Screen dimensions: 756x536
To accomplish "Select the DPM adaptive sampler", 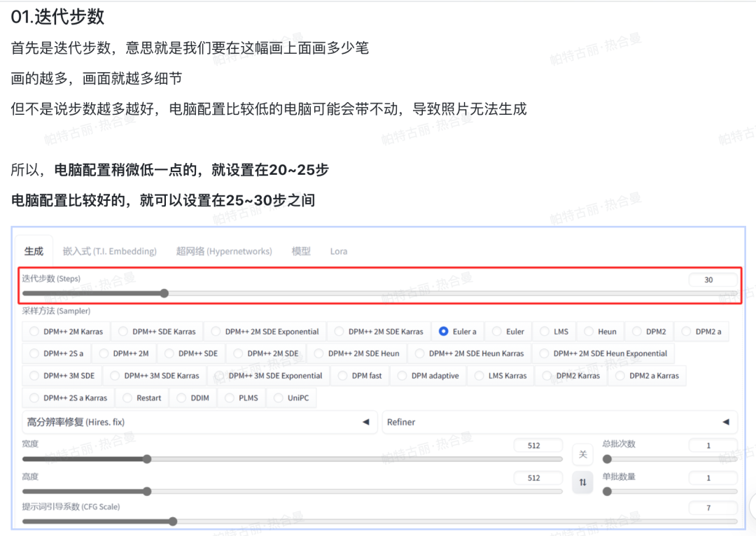I will [x=428, y=376].
